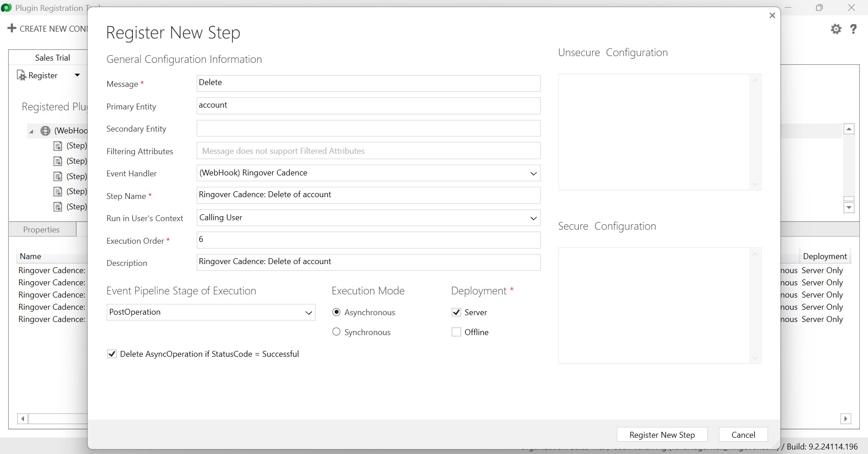Click the Cancel button

[x=743, y=435]
